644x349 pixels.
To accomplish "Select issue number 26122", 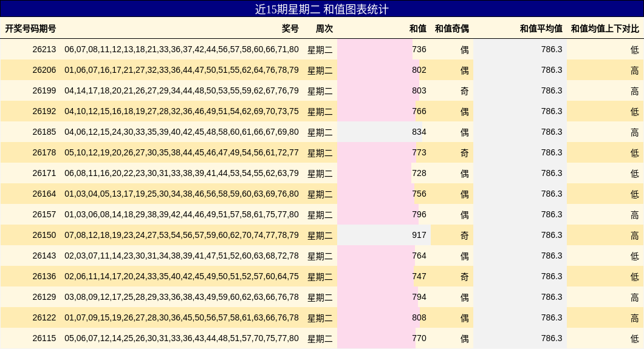I will click(44, 318).
